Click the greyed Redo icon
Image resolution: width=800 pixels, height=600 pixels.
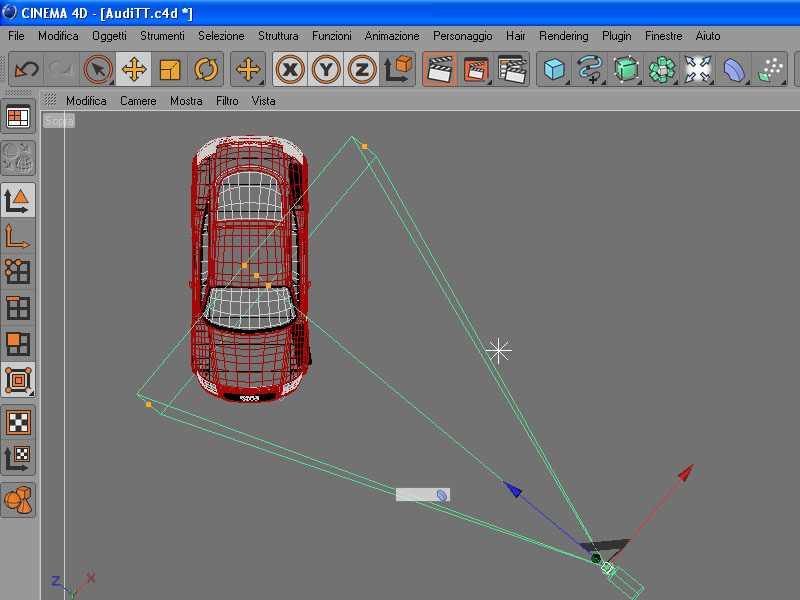tap(61, 69)
